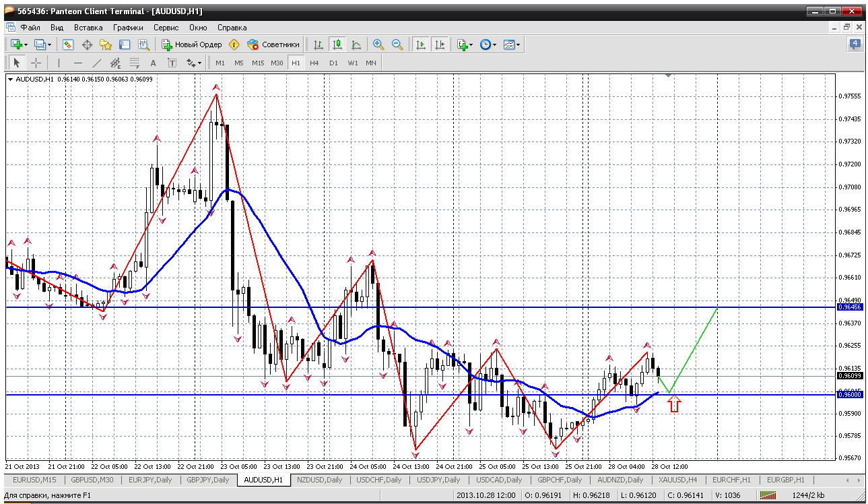Select the M30 timeframe button
868x504 pixels.
[277, 63]
